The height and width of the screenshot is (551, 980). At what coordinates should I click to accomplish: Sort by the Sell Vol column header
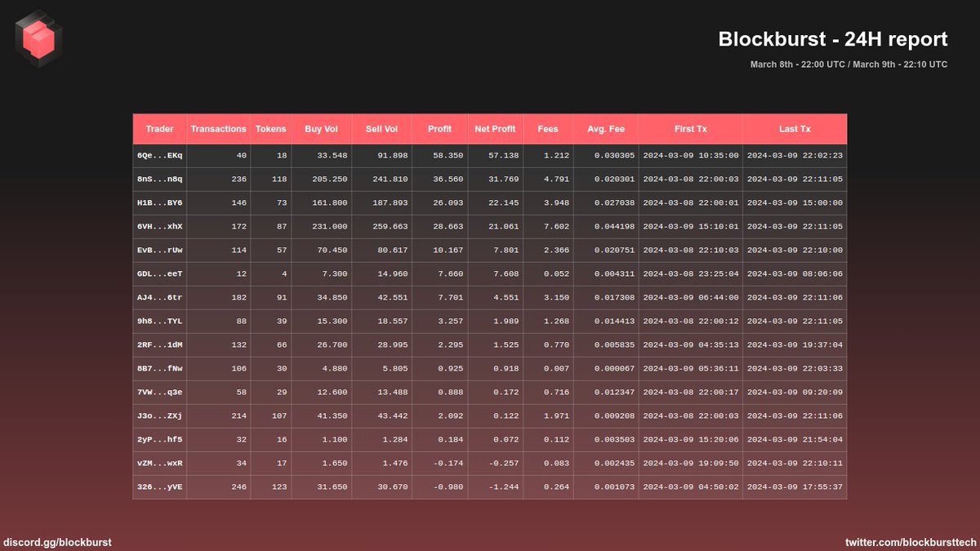(x=381, y=128)
